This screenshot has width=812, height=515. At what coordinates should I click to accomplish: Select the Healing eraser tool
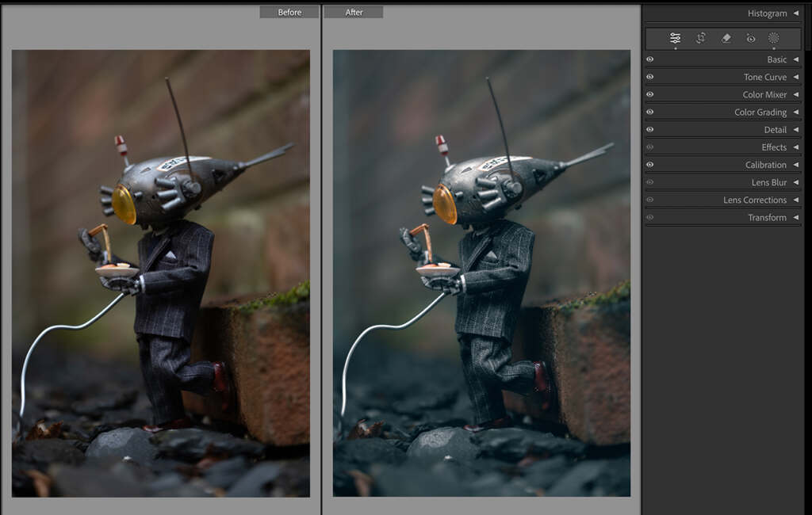(x=726, y=38)
